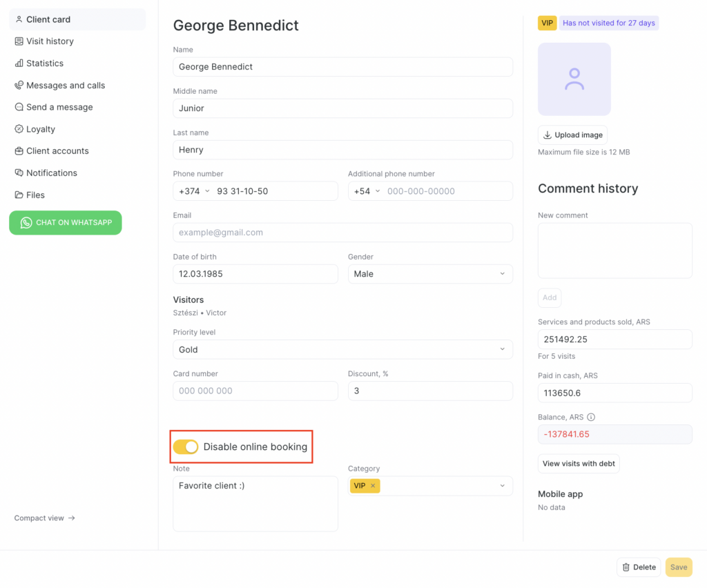Image resolution: width=707 pixels, height=588 pixels.
Task: Toggle the Disable online booking switch
Action: [186, 447]
